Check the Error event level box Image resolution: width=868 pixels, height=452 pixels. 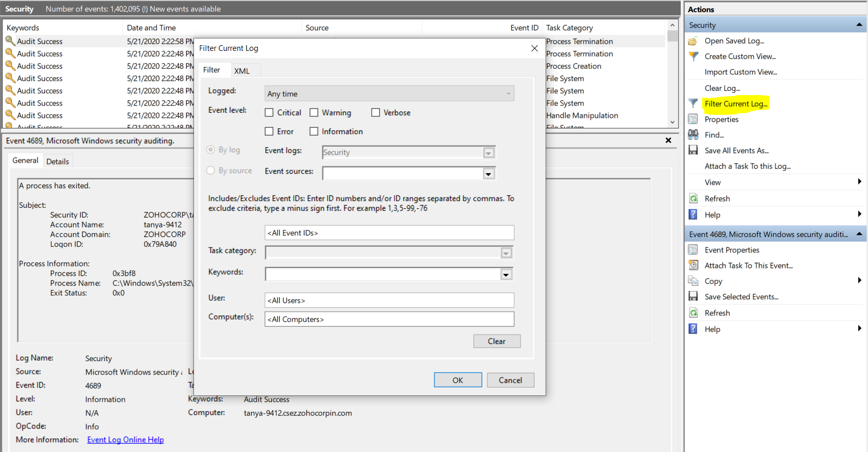pyautogui.click(x=269, y=131)
